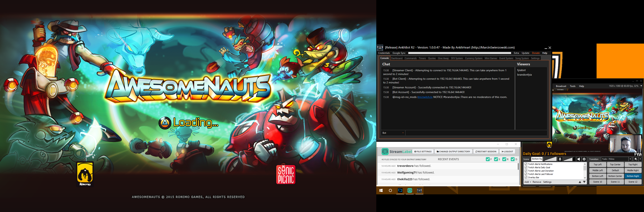644x212 pixels.
Task: Disable the F events filter checkbox
Action: tap(487, 159)
